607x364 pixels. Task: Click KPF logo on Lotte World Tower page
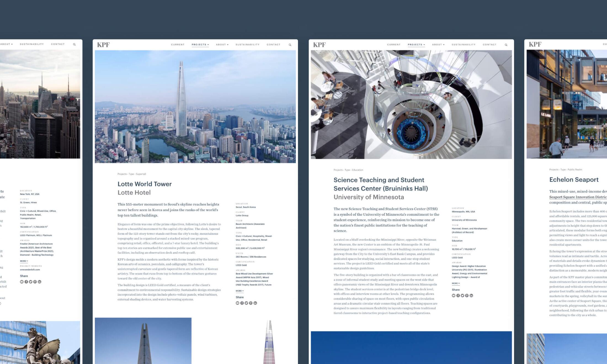click(x=103, y=45)
